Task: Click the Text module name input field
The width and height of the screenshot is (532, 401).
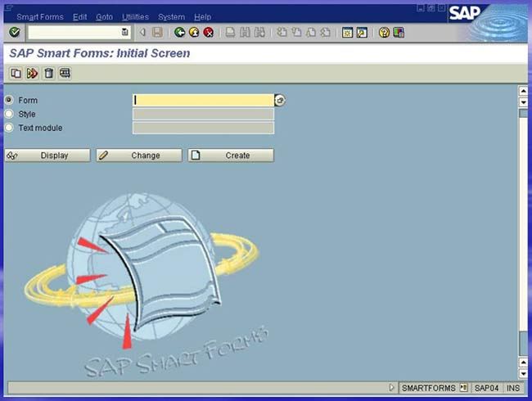Action: (x=203, y=128)
